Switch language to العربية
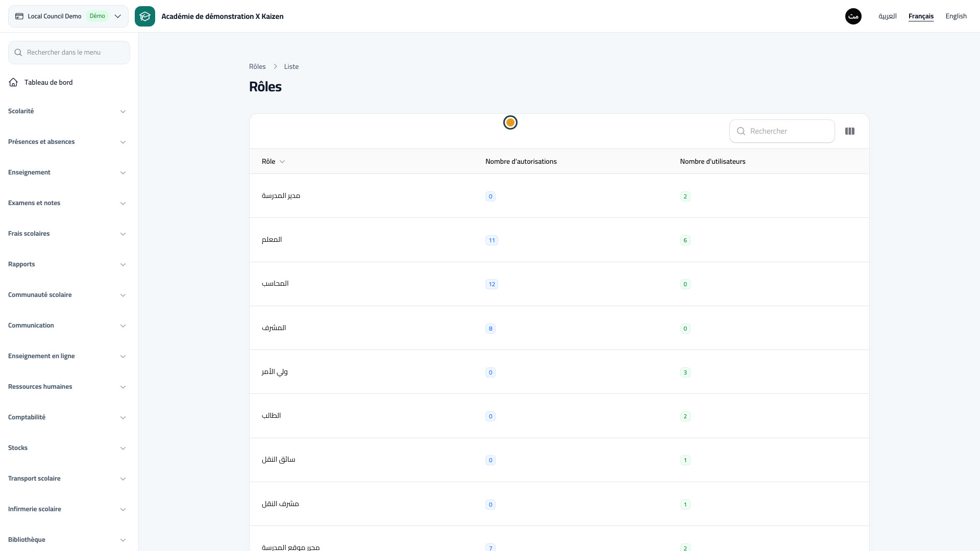 point(888,16)
